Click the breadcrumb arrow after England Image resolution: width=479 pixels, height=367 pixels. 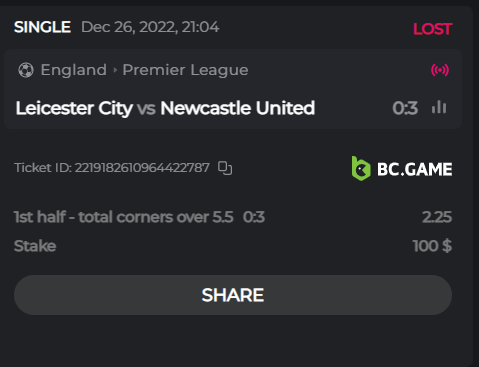coord(115,70)
